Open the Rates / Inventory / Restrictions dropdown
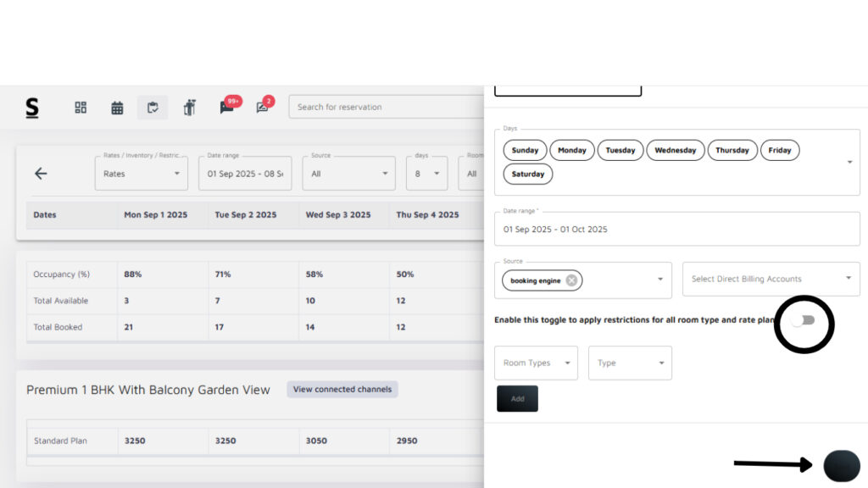The height and width of the screenshot is (488, 868). (142, 174)
